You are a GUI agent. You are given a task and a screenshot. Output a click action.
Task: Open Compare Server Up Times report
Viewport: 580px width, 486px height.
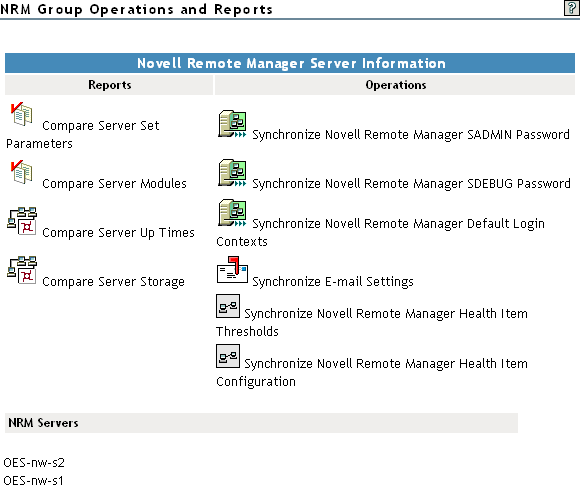tap(118, 233)
